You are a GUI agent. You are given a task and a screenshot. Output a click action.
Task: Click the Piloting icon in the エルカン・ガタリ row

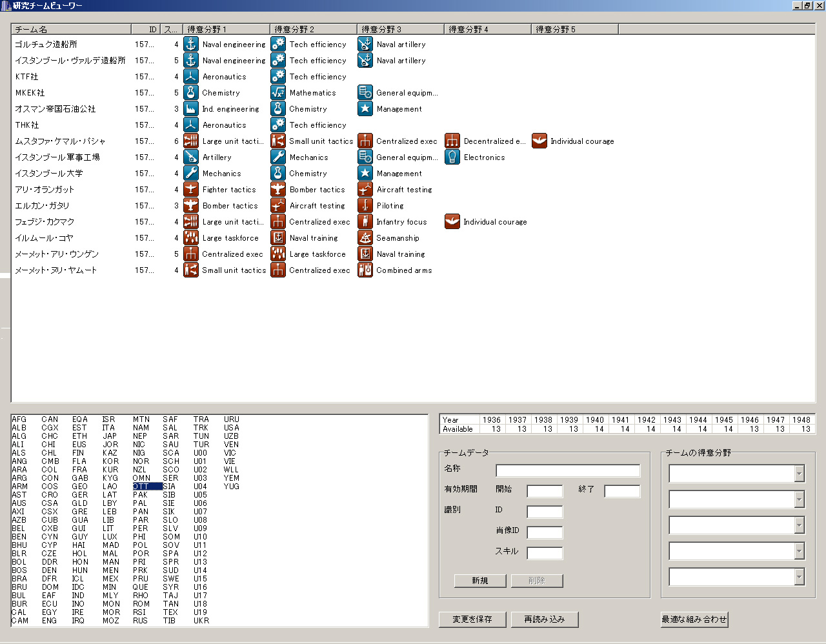tap(365, 205)
